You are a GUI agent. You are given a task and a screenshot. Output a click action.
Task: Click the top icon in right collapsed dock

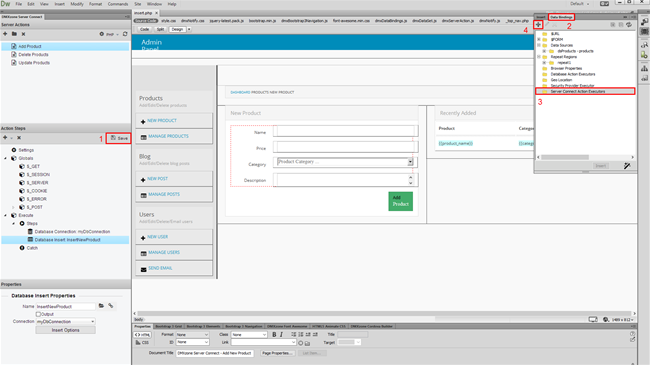point(644,22)
